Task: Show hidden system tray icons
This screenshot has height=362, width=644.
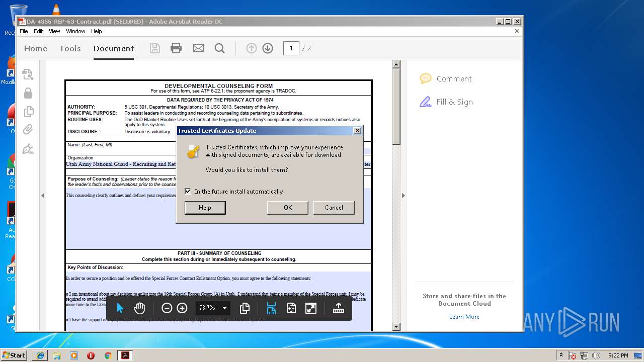Action: tap(561, 355)
